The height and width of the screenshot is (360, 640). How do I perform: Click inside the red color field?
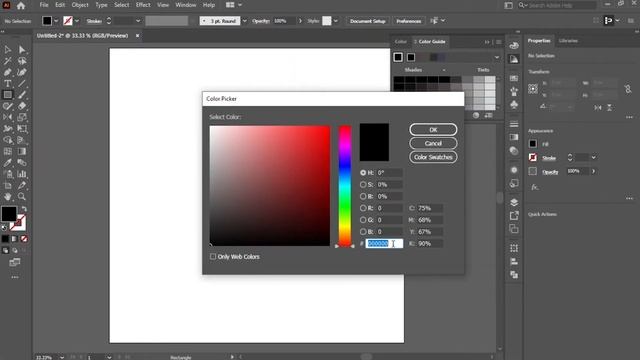[270, 186]
